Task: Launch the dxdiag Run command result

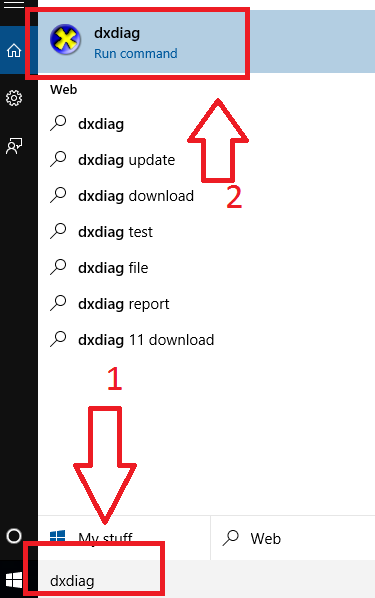Action: tap(206, 42)
